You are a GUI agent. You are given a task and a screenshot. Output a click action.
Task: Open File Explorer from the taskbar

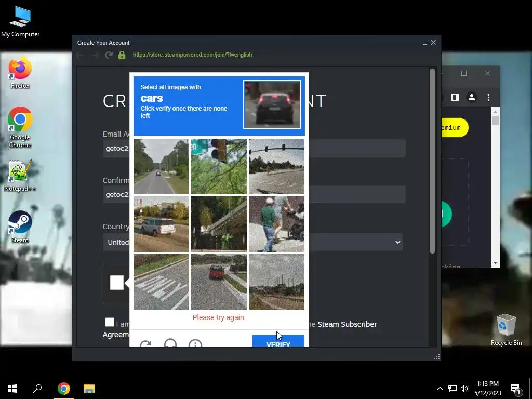[89, 389]
